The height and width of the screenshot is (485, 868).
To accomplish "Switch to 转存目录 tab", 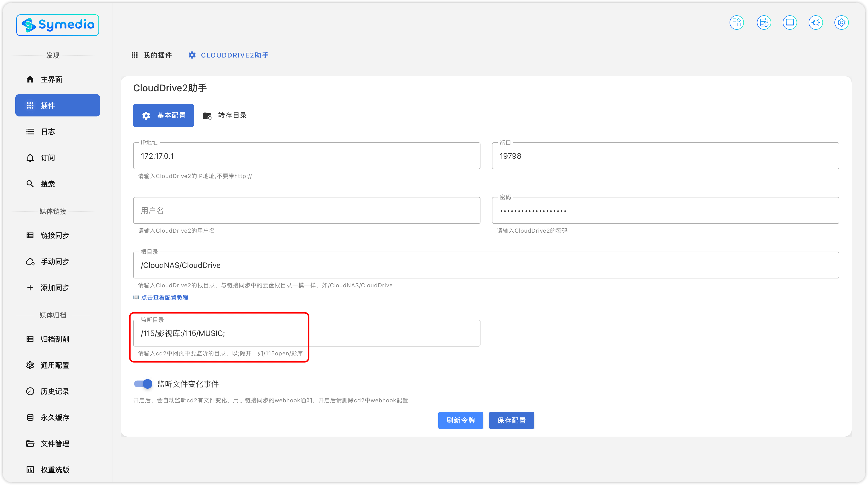I will pos(225,115).
